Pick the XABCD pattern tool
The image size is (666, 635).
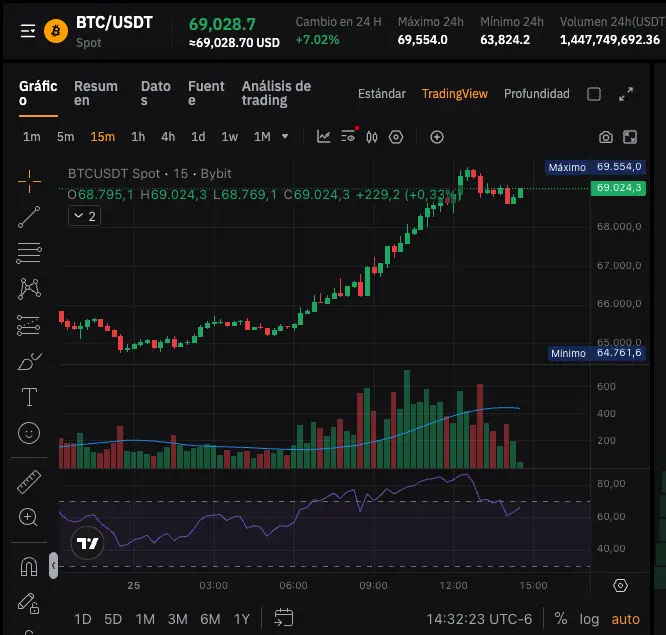click(x=29, y=289)
